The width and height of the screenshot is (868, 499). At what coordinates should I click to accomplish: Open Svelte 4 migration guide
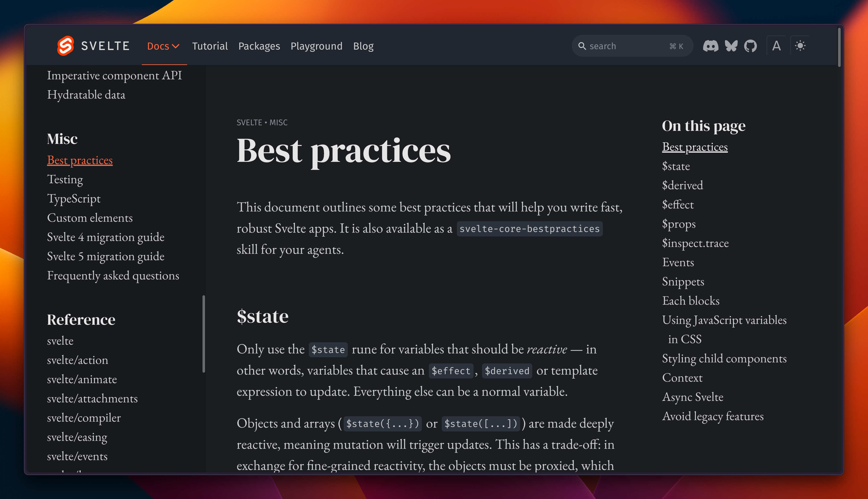[x=106, y=237]
